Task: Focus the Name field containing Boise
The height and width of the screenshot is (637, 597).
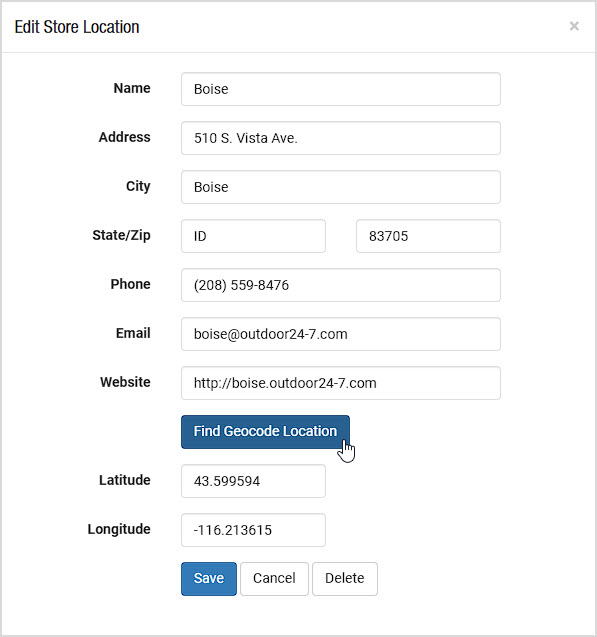Action: click(x=341, y=89)
